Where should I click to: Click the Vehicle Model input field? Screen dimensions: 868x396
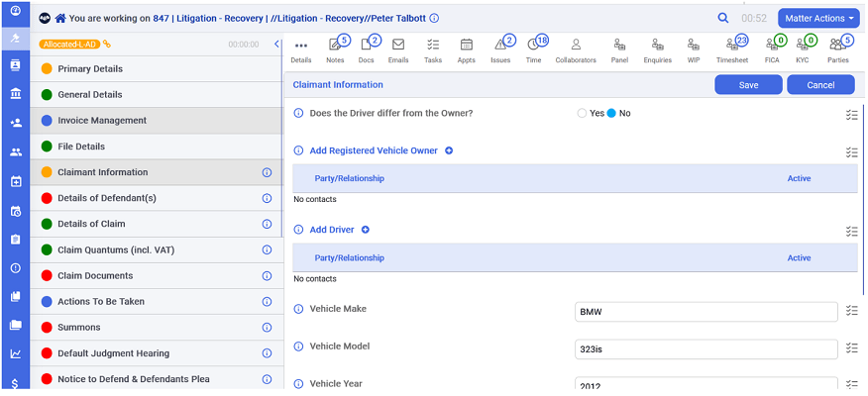pyautogui.click(x=706, y=349)
